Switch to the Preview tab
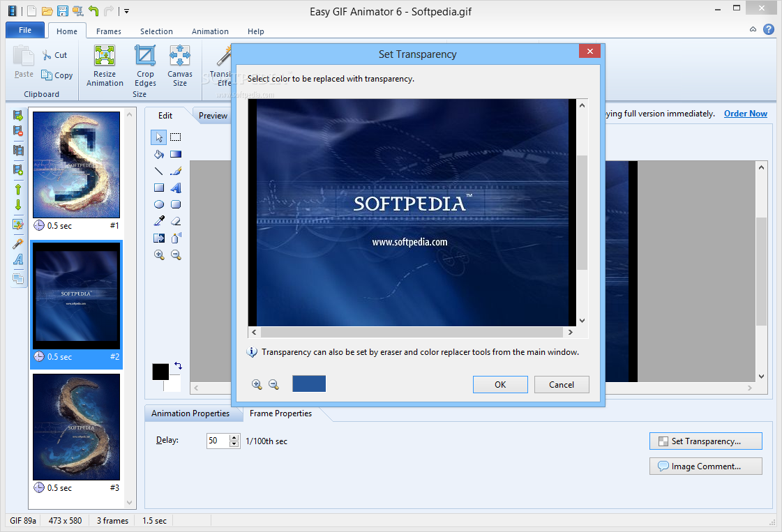Viewport: 782px width, 532px height. pos(213,116)
